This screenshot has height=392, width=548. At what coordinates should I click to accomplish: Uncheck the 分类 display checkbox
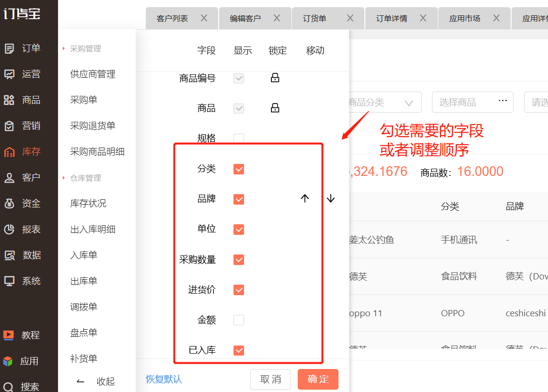pyautogui.click(x=239, y=169)
